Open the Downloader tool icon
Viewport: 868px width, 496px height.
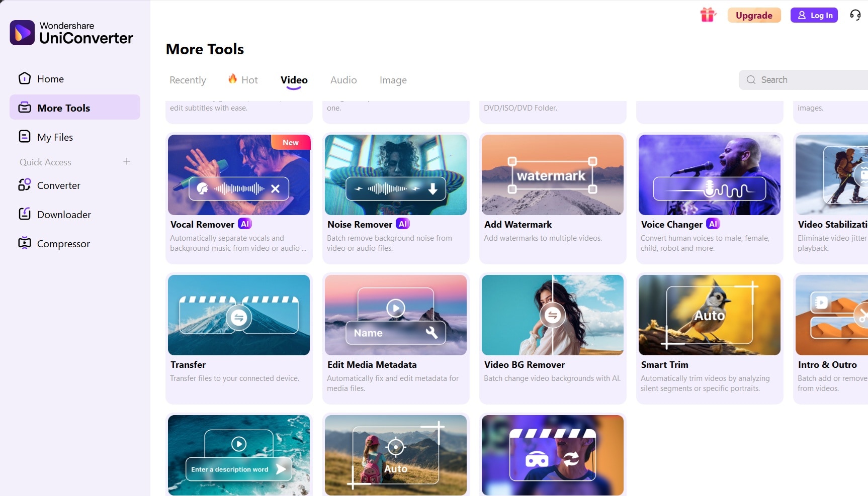[x=25, y=214]
